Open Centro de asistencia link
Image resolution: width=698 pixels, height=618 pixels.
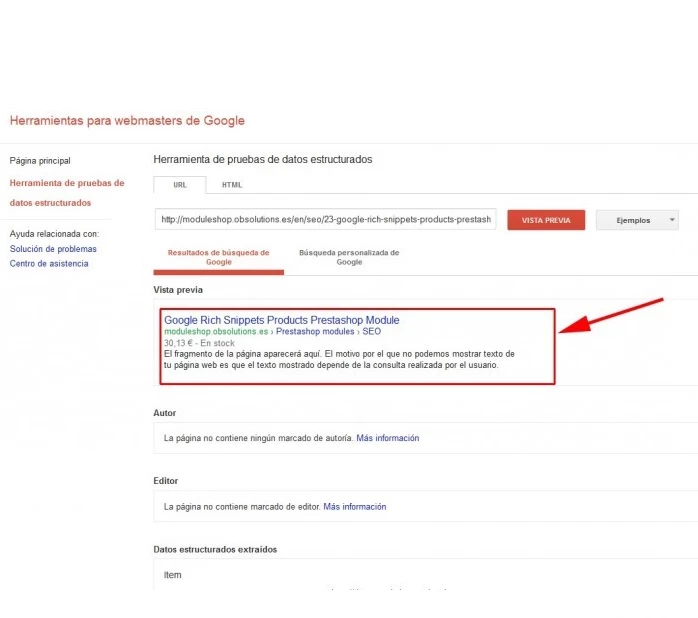click(49, 264)
